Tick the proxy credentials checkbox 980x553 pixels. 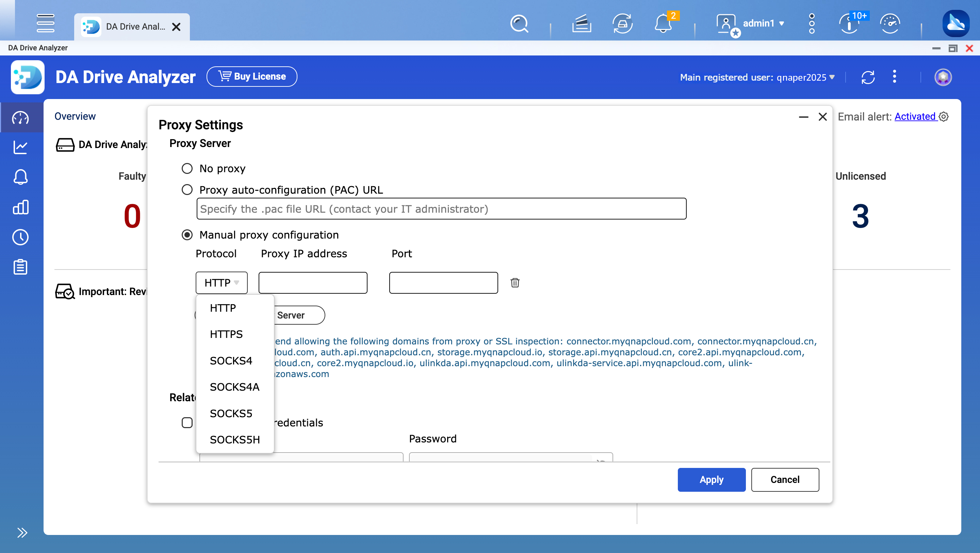(x=187, y=422)
